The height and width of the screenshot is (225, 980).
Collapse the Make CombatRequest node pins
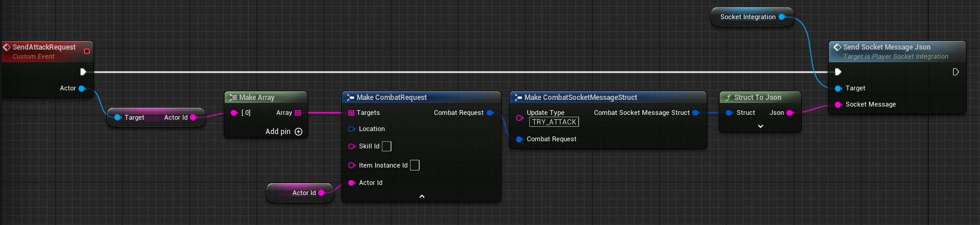pos(422,196)
